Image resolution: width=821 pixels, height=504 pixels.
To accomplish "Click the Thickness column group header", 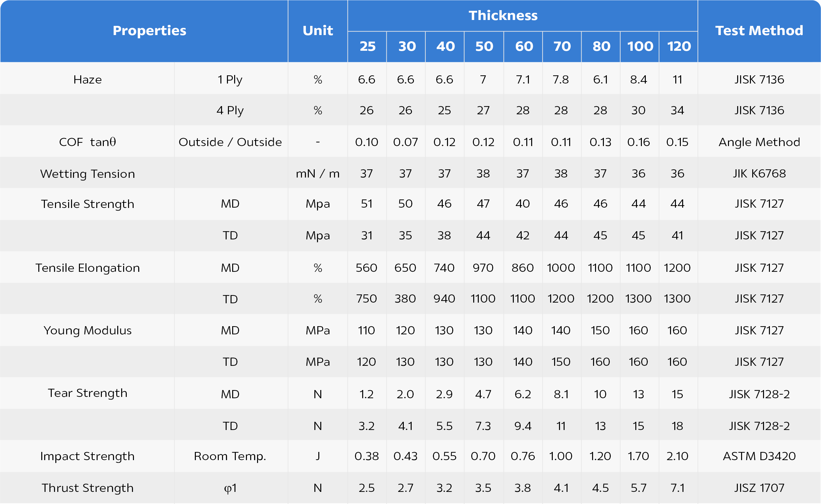I will [x=503, y=16].
